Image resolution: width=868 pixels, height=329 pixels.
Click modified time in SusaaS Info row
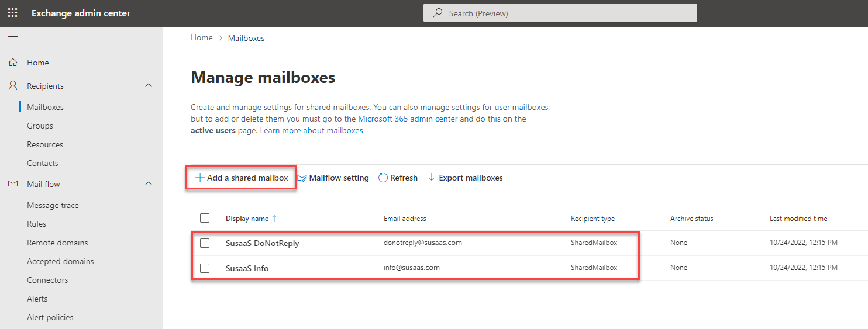point(804,268)
